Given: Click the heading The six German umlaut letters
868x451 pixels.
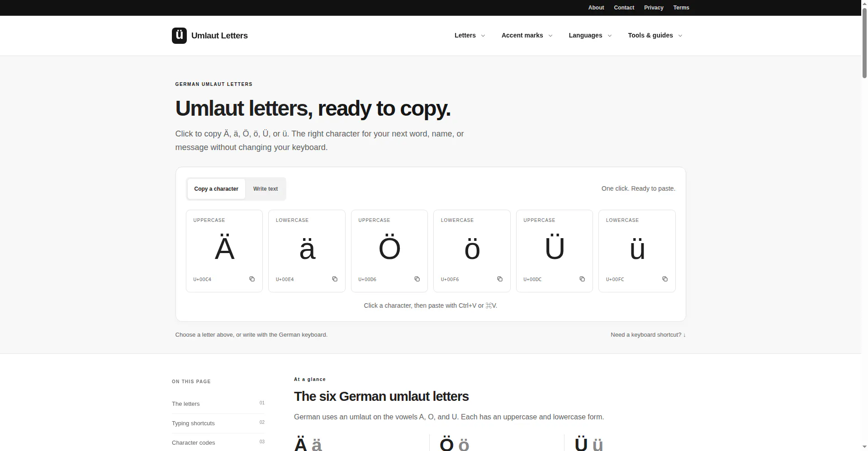Looking at the screenshot, I should (x=381, y=396).
